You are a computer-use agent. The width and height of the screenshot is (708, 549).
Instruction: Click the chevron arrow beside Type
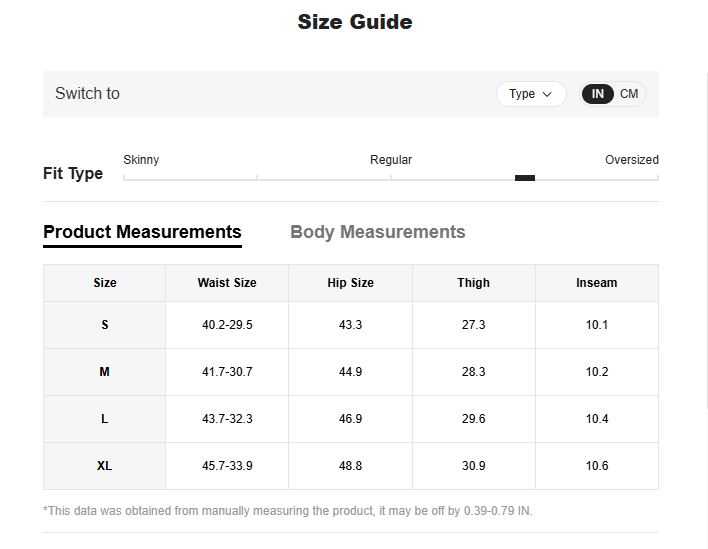point(547,94)
